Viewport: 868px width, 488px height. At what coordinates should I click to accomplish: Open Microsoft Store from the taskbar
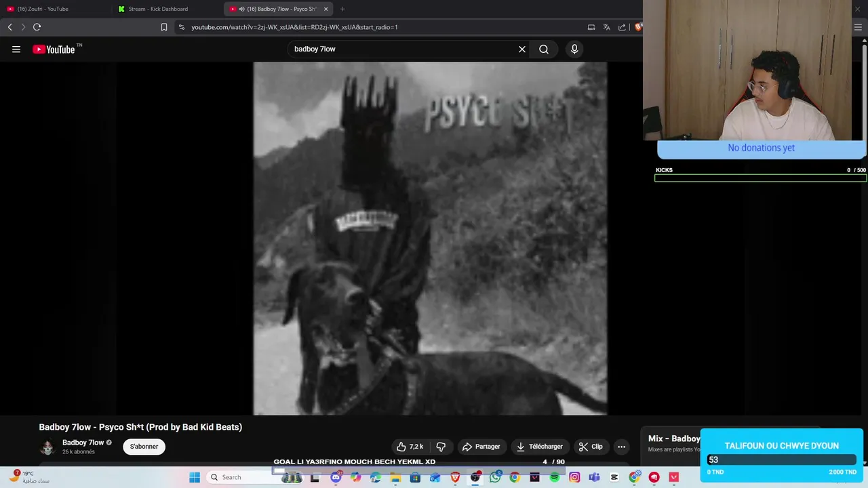coord(415,477)
